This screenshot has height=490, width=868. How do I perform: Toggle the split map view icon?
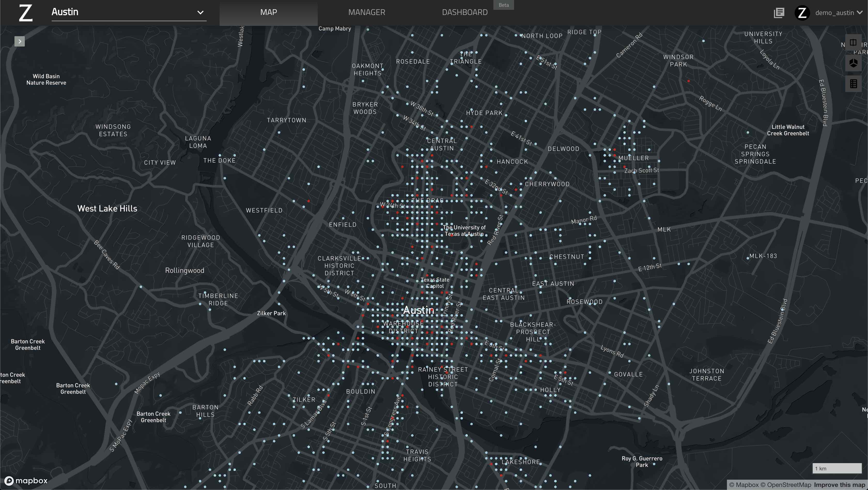(x=853, y=42)
